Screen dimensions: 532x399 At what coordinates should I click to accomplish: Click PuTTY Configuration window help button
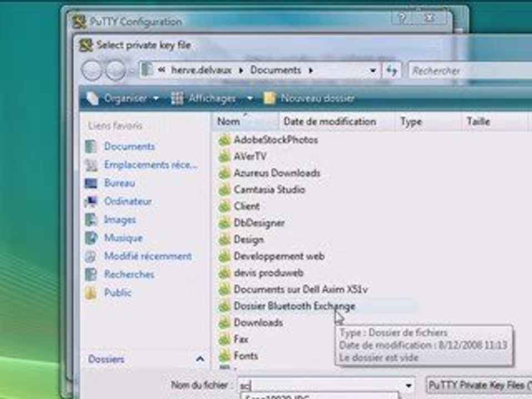pos(402,18)
